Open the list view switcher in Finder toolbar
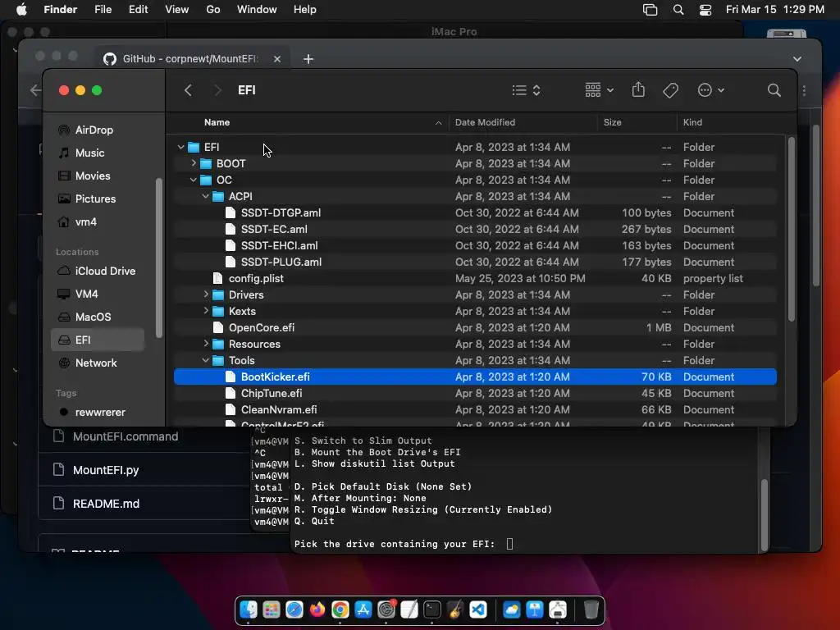 [x=526, y=90]
